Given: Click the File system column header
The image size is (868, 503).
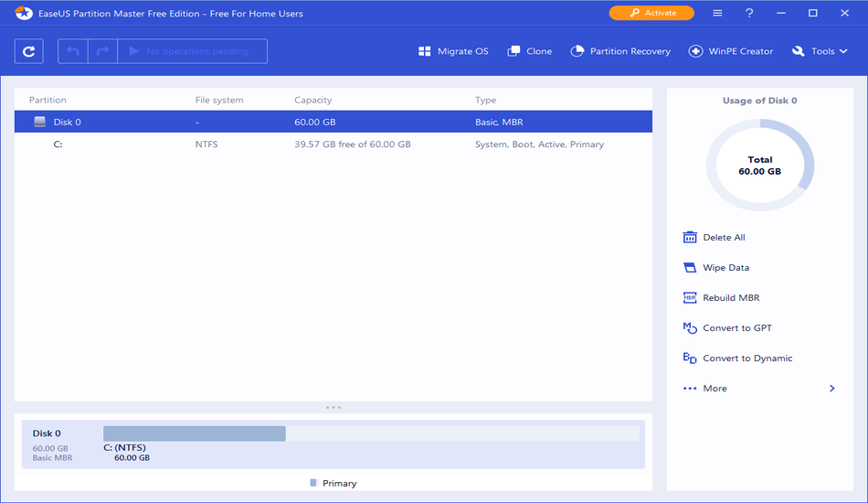Looking at the screenshot, I should pos(219,101).
